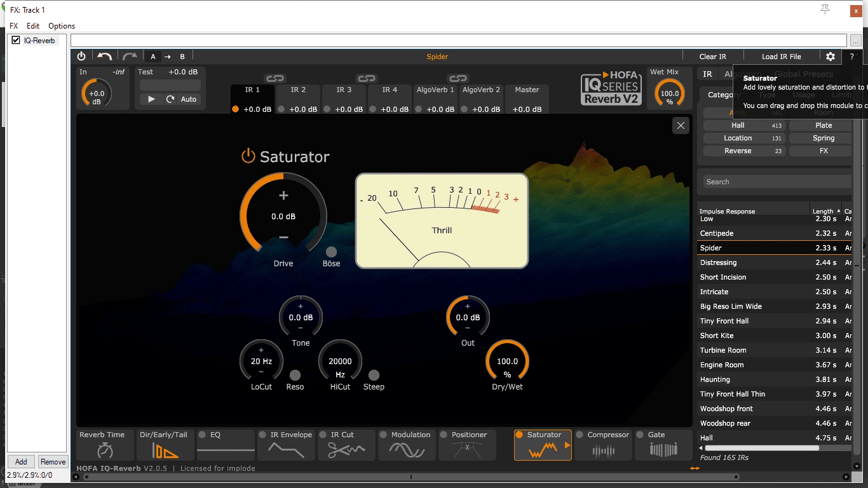The height and width of the screenshot is (488, 868).
Task: Select the IR 1 slot tab
Action: click(252, 99)
